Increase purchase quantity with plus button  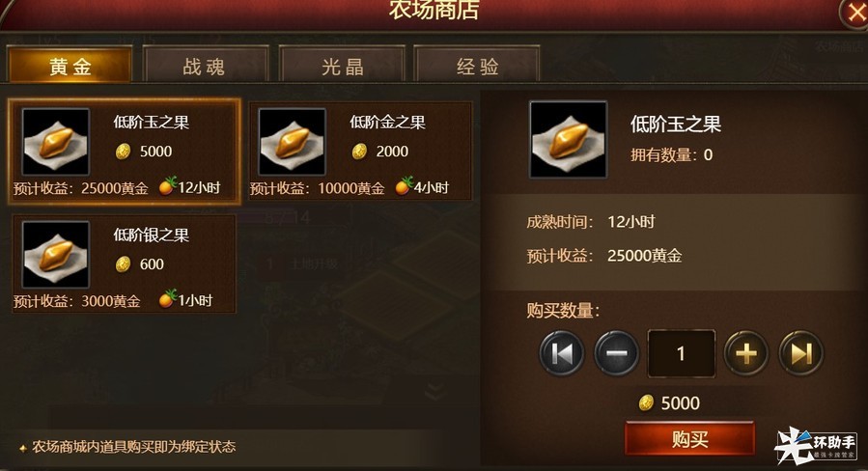(x=746, y=353)
